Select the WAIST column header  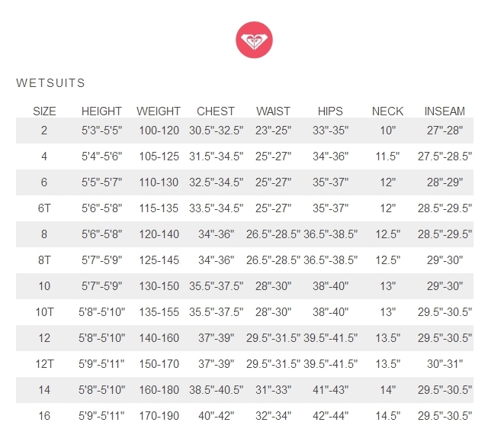[x=273, y=111]
